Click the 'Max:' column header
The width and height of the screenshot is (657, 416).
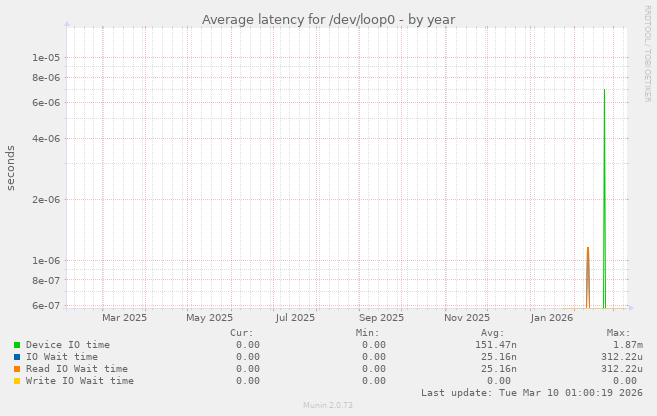pyautogui.click(x=618, y=333)
